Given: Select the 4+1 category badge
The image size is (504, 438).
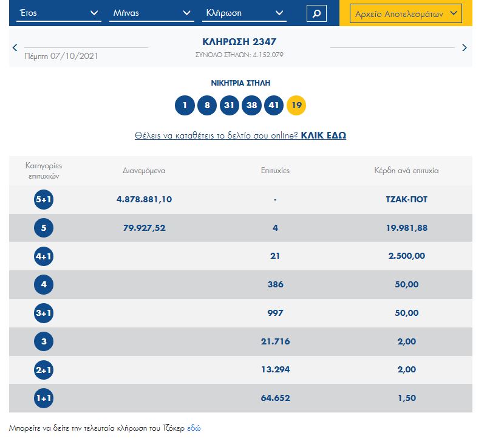Looking at the screenshot, I should (44, 256).
